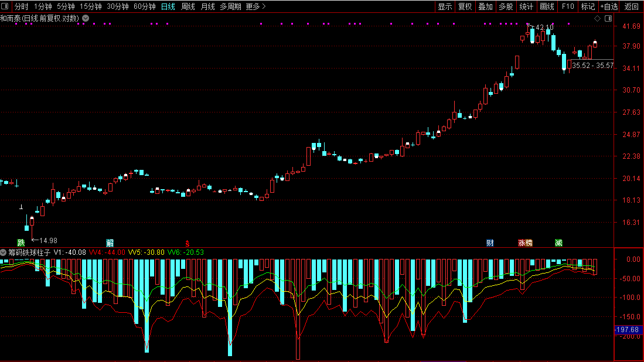
Task: Click the 34.11 price axis label
Action: 631,68
